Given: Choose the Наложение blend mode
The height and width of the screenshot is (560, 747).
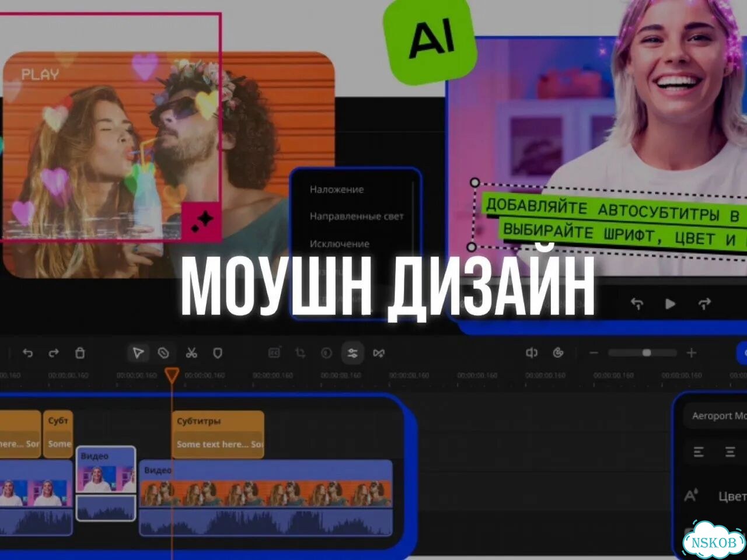Looking at the screenshot, I should (337, 190).
